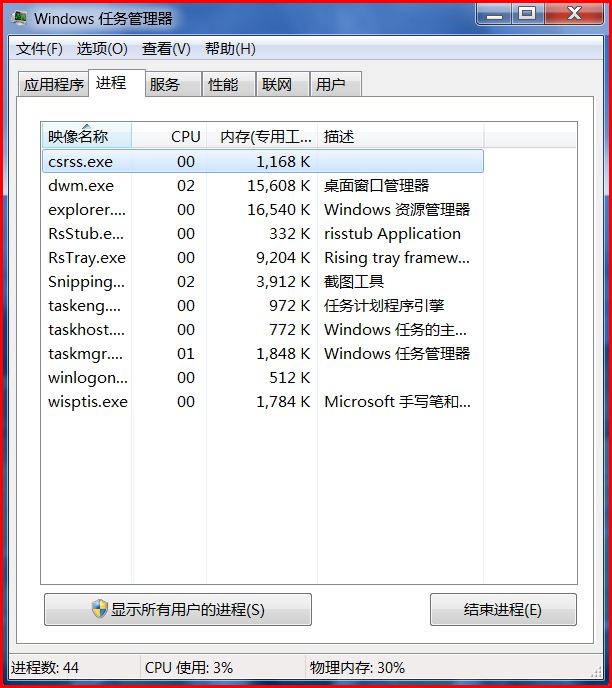Switch to the 用户 tab
This screenshot has height=688, width=612.
pos(336,84)
